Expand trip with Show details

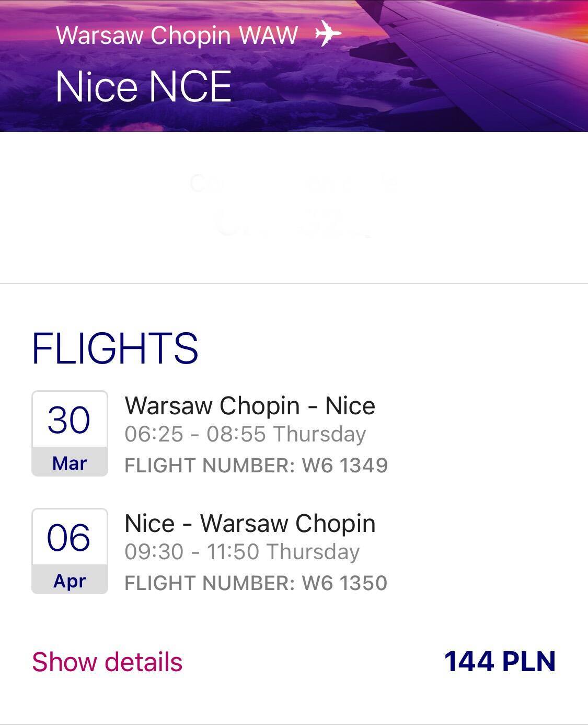[107, 662]
